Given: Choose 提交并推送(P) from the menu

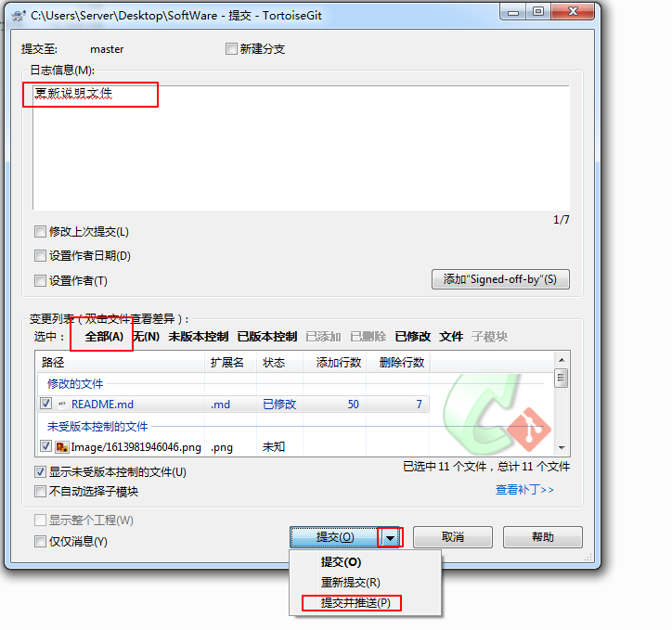Looking at the screenshot, I should 355,603.
